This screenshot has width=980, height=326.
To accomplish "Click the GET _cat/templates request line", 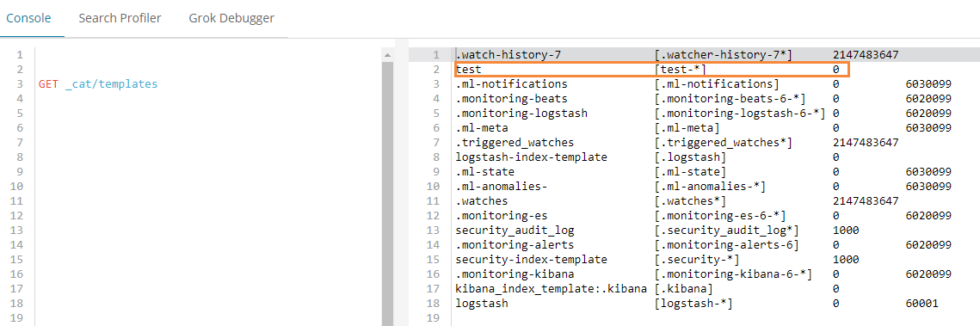I will tap(98, 83).
